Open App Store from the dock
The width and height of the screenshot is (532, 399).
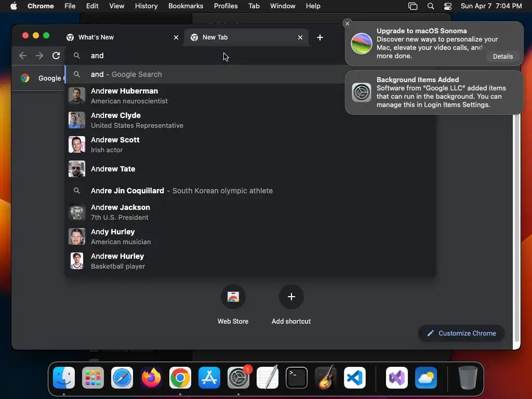(x=209, y=378)
